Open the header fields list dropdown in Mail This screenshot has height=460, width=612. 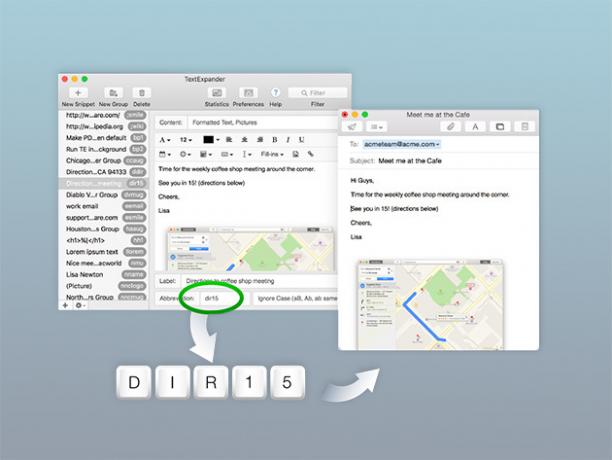point(376,126)
